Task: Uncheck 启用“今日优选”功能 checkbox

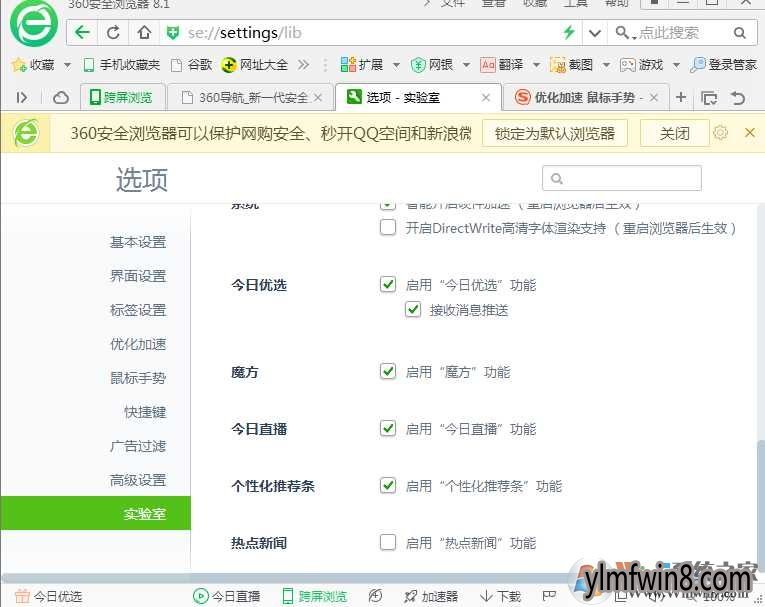Action: pos(388,284)
